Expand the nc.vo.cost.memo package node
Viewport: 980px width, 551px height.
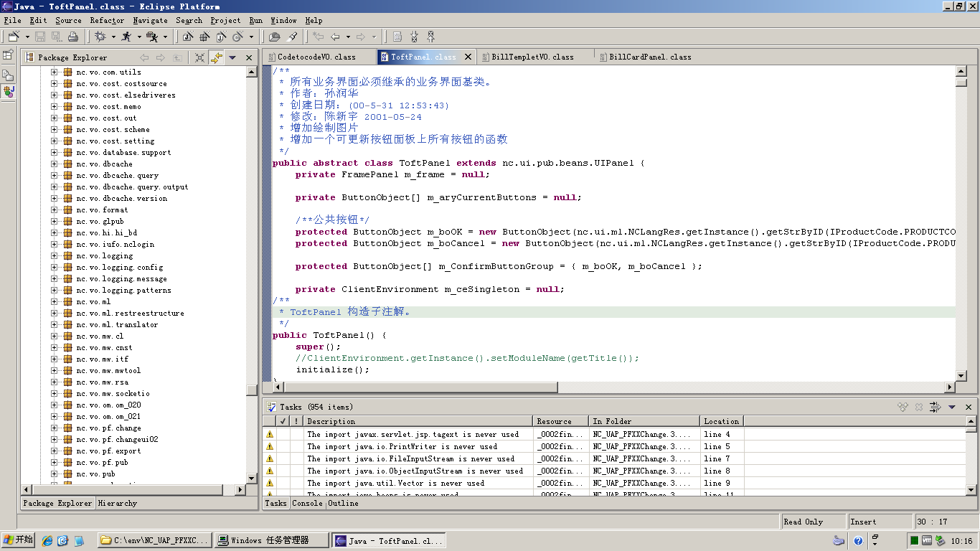[x=54, y=107]
